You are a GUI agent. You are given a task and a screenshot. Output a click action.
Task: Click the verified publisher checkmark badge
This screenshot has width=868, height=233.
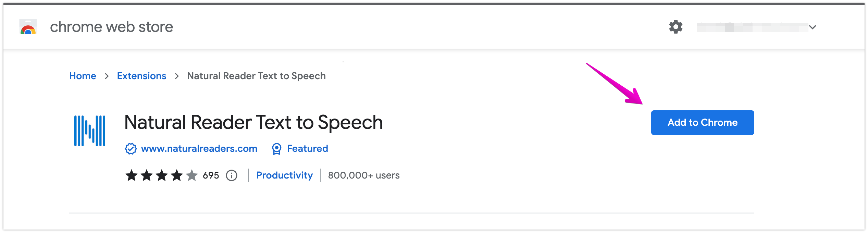click(x=131, y=149)
